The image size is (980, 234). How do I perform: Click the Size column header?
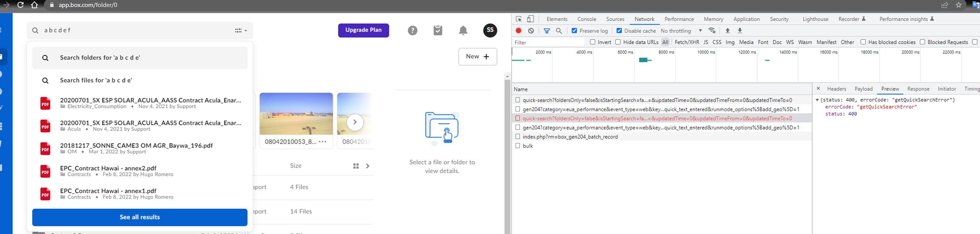296,166
